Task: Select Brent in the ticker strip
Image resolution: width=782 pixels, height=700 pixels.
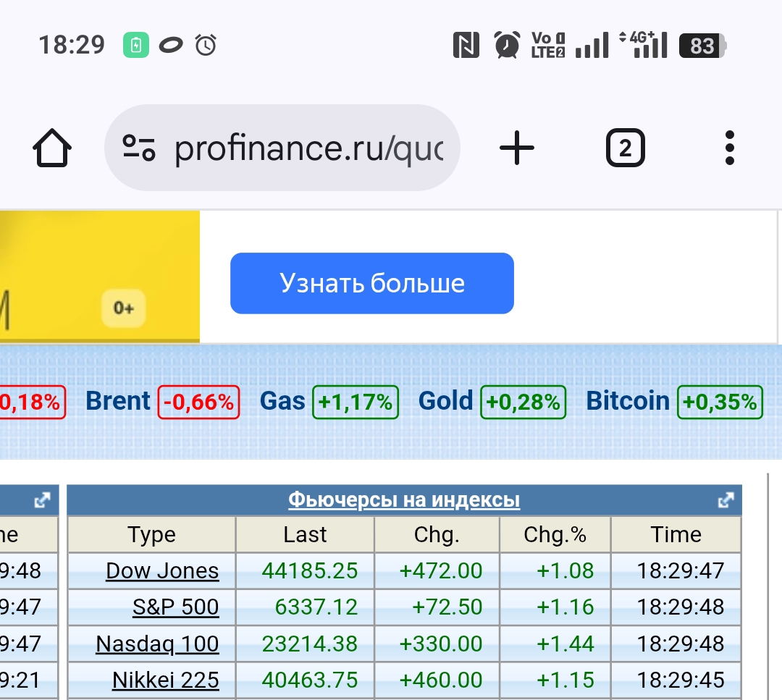Action: click(x=118, y=401)
